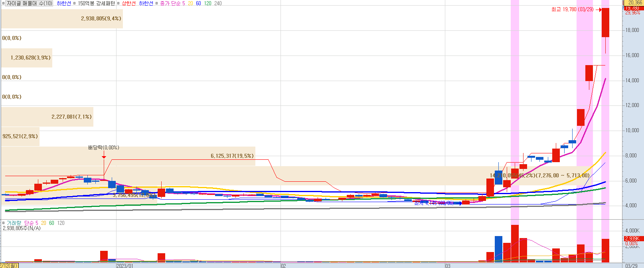Select the red 상한선 legend label
This screenshot has width=644, height=268.
coord(128,3)
